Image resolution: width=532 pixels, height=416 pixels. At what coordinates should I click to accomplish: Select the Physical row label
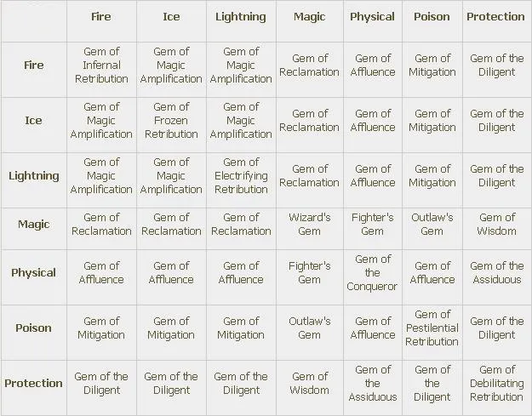click(x=33, y=273)
